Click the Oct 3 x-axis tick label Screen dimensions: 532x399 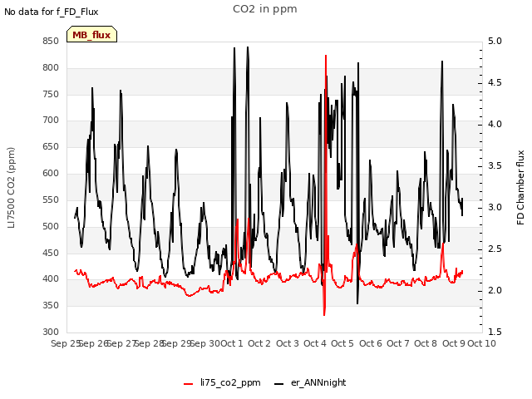pos(288,343)
